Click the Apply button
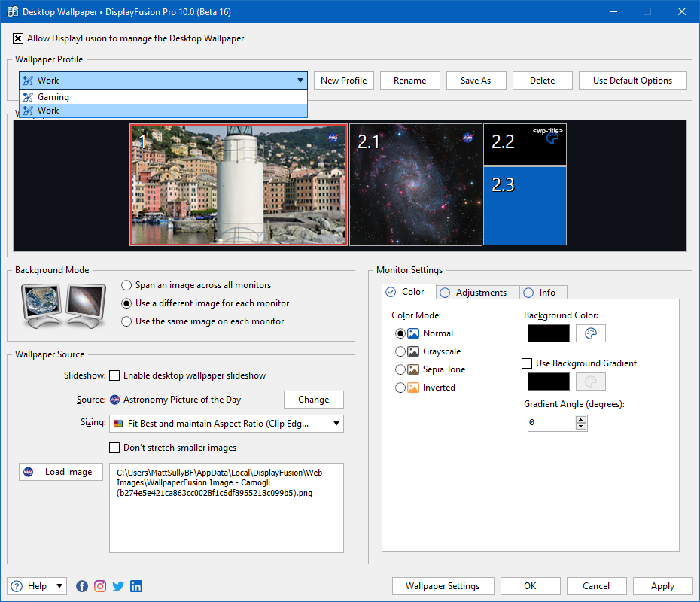The height and width of the screenshot is (602, 700). coord(662,586)
